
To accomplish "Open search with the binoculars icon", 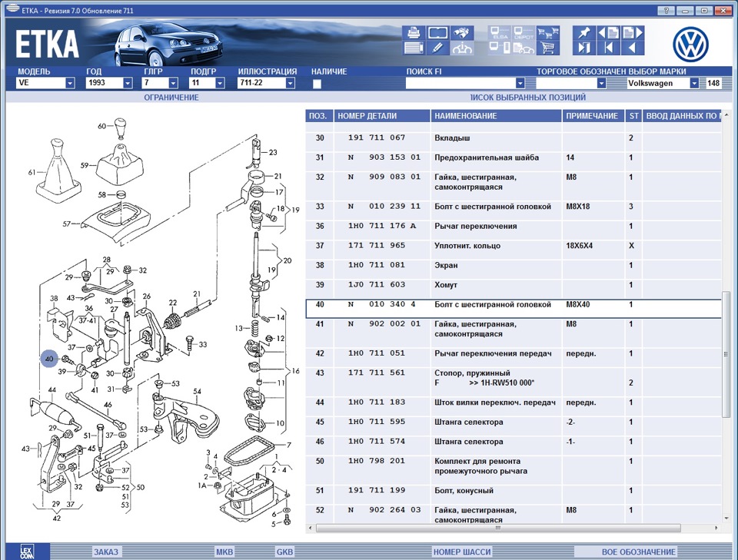I will coord(462,33).
